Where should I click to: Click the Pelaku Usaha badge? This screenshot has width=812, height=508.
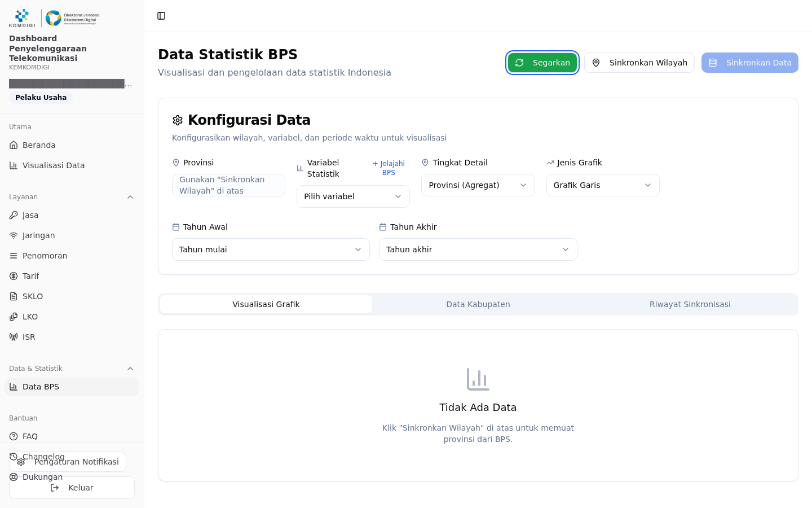41,98
